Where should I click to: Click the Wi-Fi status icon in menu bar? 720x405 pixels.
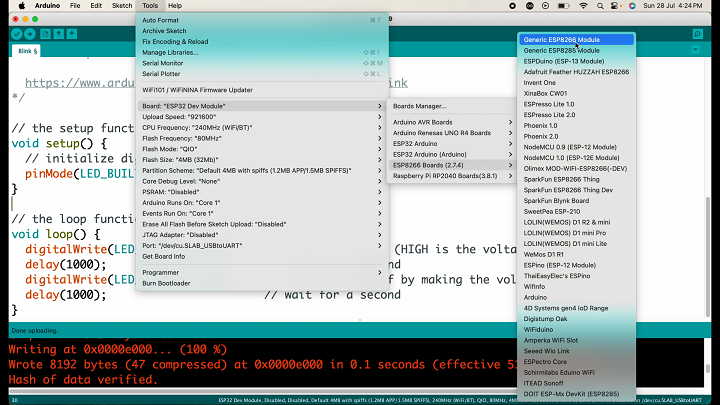coord(583,6)
